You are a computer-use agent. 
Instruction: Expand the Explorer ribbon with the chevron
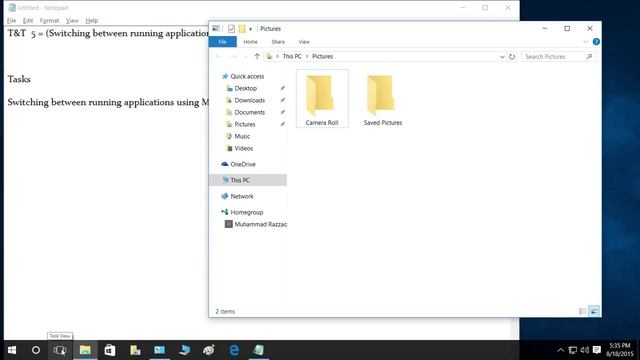[x=586, y=42]
